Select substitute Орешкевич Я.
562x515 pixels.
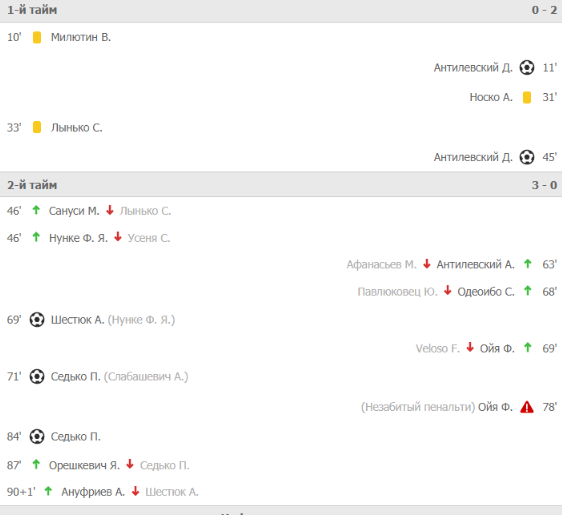point(84,465)
